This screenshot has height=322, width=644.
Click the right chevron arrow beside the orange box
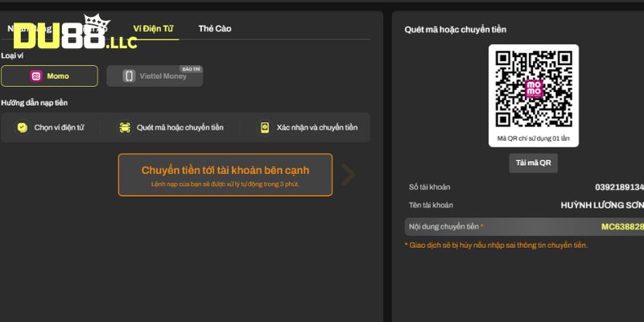click(x=349, y=175)
